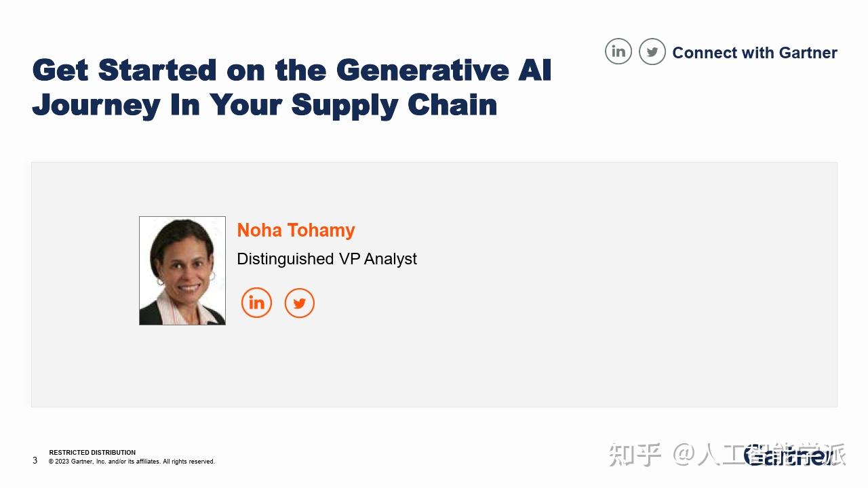This screenshot has width=868, height=488.
Task: Click the @人工智能学派 watermark handle
Action: click(x=759, y=455)
